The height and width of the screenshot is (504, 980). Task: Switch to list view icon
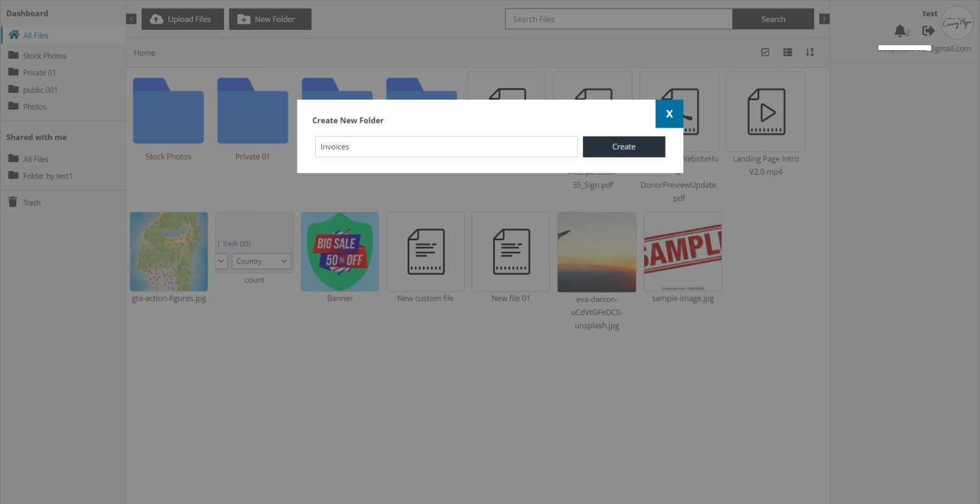788,53
